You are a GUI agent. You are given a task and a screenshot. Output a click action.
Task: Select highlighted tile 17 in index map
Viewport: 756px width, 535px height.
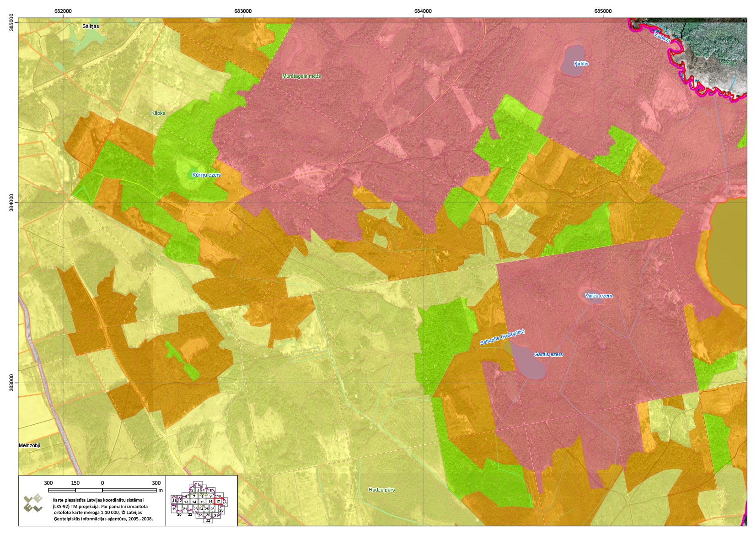[218, 502]
